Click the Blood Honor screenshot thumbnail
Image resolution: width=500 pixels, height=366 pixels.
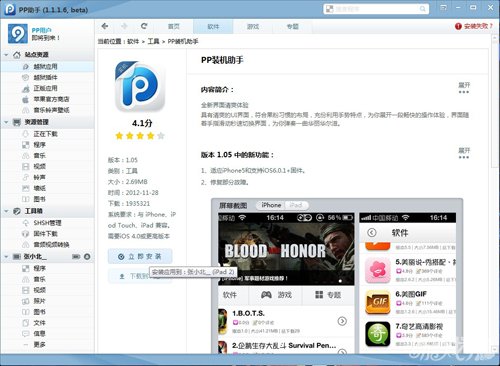point(286,283)
